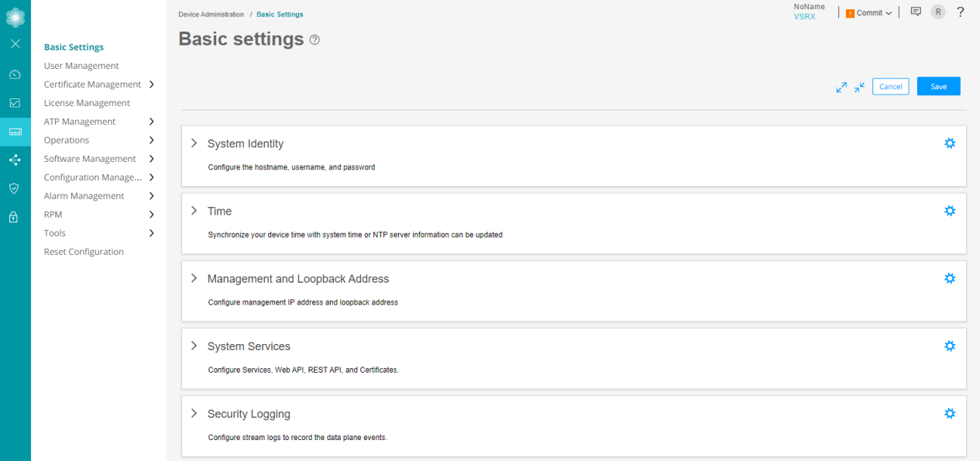The width and height of the screenshot is (980, 461).
Task: Open the Network nodes icon in sidebar
Action: point(15,160)
